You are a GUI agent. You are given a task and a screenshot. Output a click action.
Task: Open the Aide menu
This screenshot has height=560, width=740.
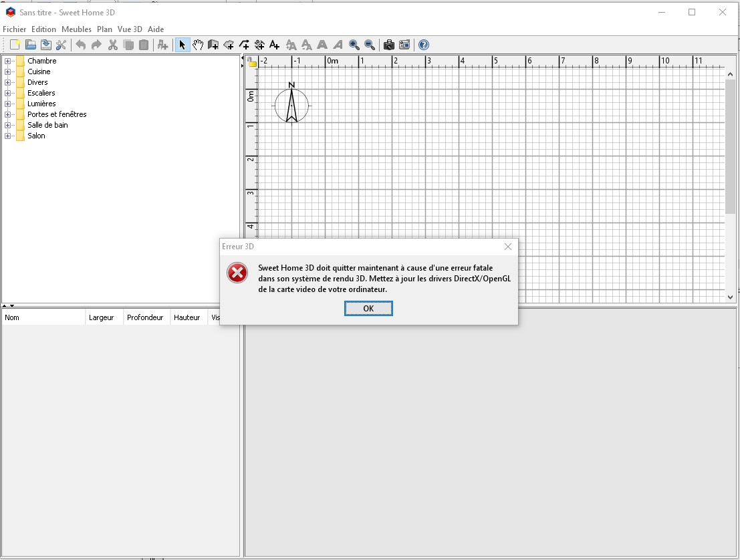[x=156, y=29]
